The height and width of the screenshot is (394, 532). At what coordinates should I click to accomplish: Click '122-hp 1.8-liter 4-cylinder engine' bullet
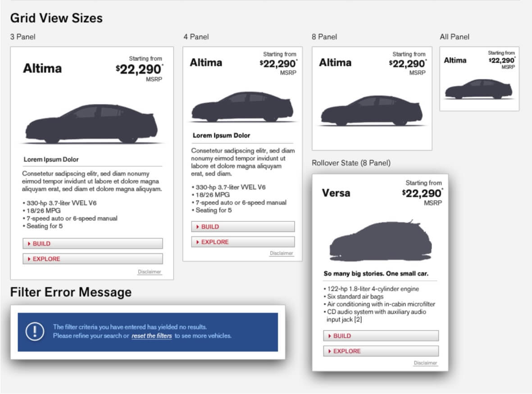(371, 289)
